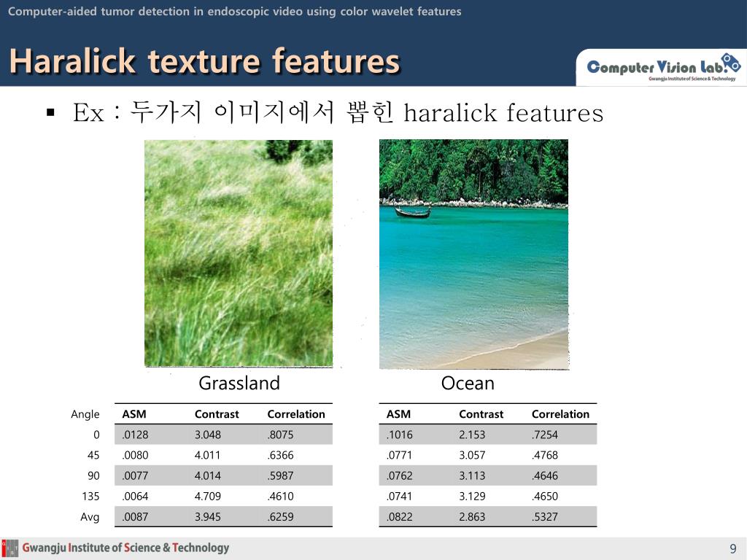Image resolution: width=747 pixels, height=560 pixels.
Task: Click the .0087 average ASM value
Action: pos(135,517)
